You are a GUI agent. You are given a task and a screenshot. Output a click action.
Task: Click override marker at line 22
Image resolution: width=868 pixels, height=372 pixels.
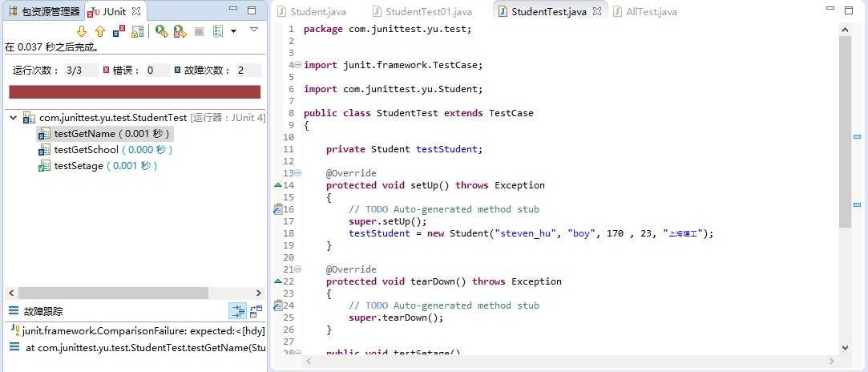[x=278, y=281]
